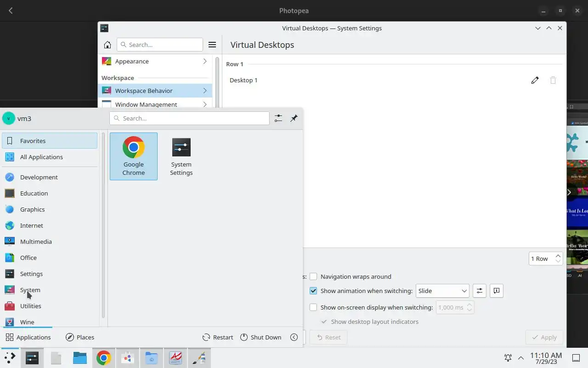Viewport: 588px width, 368px height.
Task: Open the Dolphin file manager taskbar icon
Action: [80, 358]
